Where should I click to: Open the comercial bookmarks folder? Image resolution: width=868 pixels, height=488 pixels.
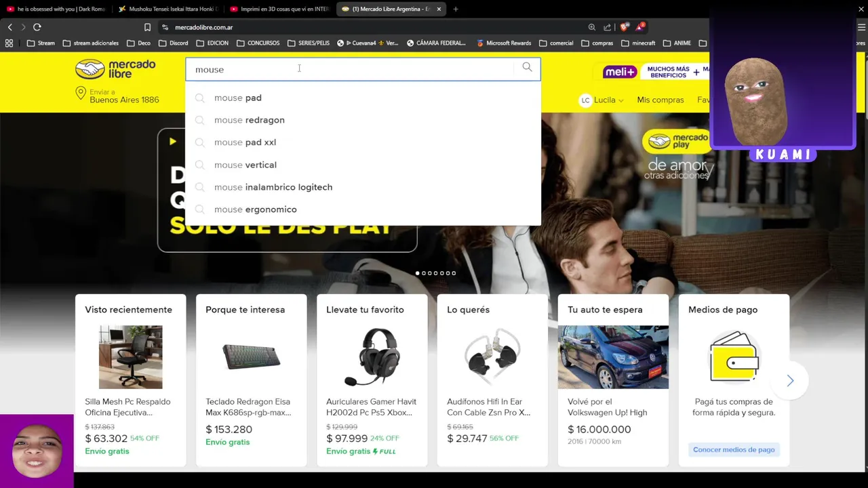(x=556, y=43)
